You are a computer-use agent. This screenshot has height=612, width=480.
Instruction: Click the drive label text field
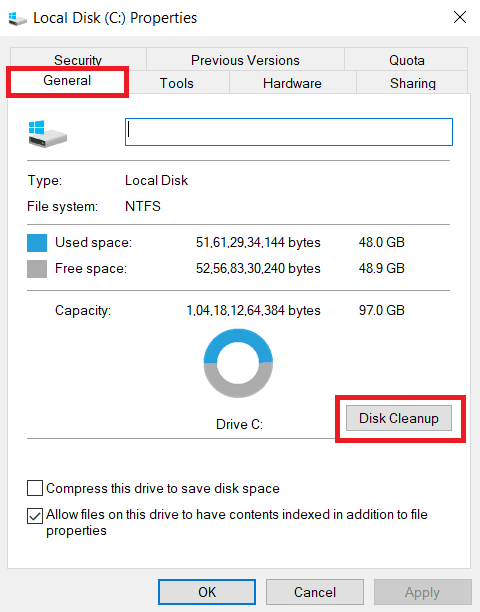[289, 132]
